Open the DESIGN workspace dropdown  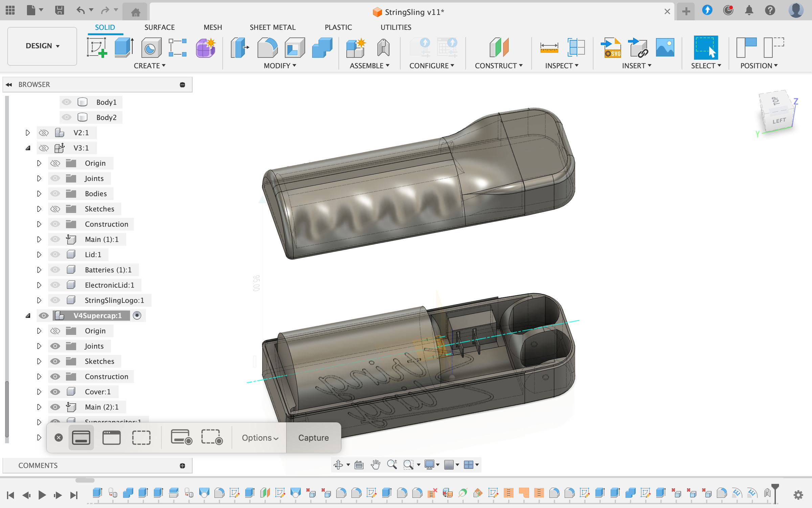pos(42,46)
